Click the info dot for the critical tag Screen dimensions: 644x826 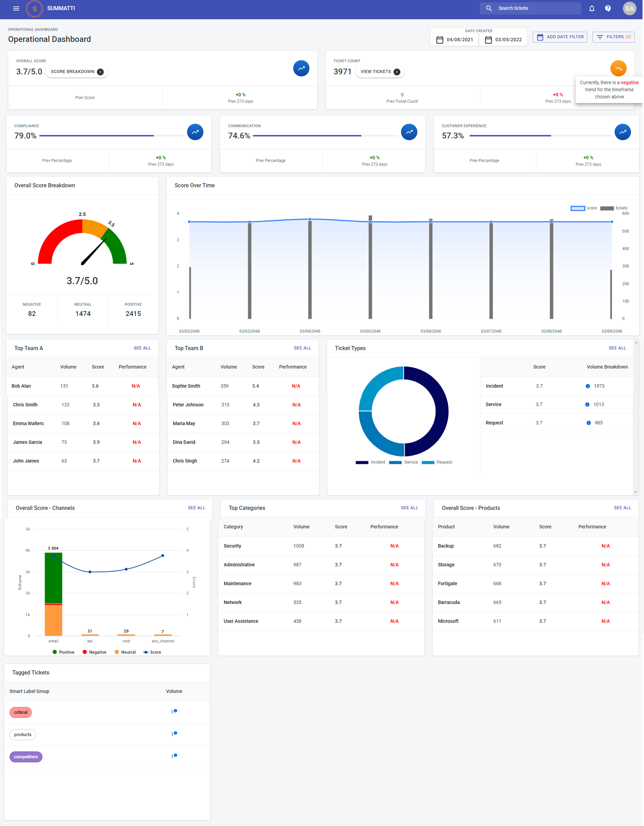175,711
